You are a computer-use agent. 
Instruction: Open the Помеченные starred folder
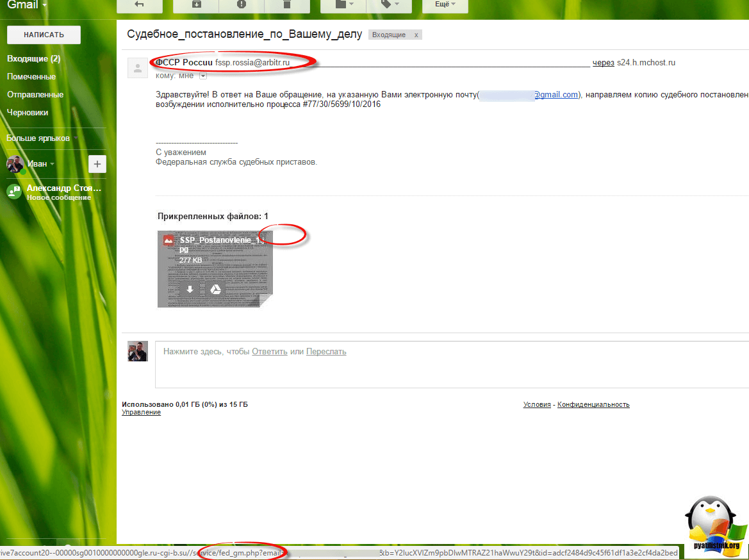[31, 76]
